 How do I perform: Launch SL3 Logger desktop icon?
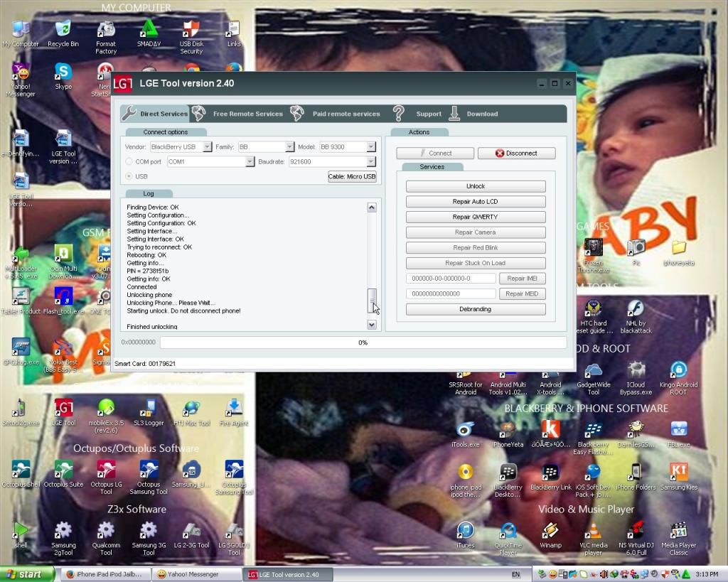click(x=149, y=412)
